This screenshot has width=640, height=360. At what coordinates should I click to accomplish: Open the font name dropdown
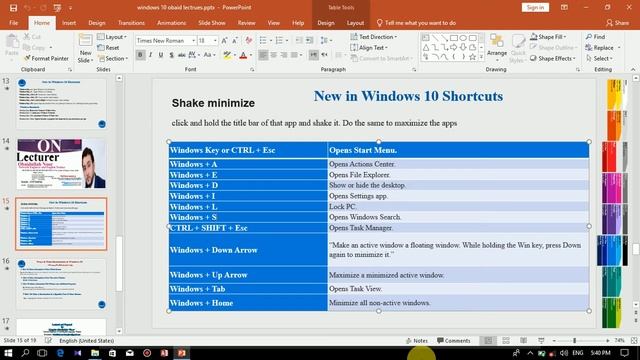pos(193,40)
